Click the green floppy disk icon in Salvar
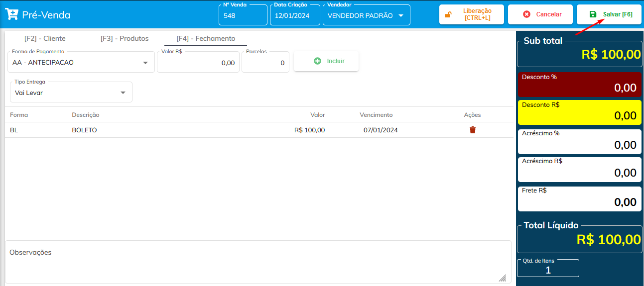The height and width of the screenshot is (286, 644). click(x=593, y=14)
